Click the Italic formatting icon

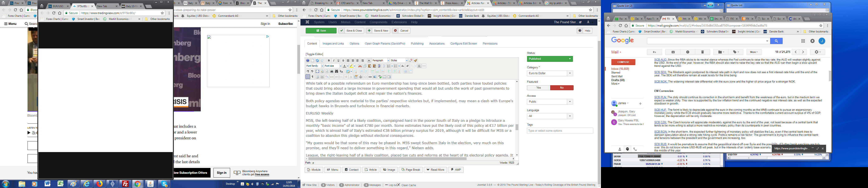[334, 61]
